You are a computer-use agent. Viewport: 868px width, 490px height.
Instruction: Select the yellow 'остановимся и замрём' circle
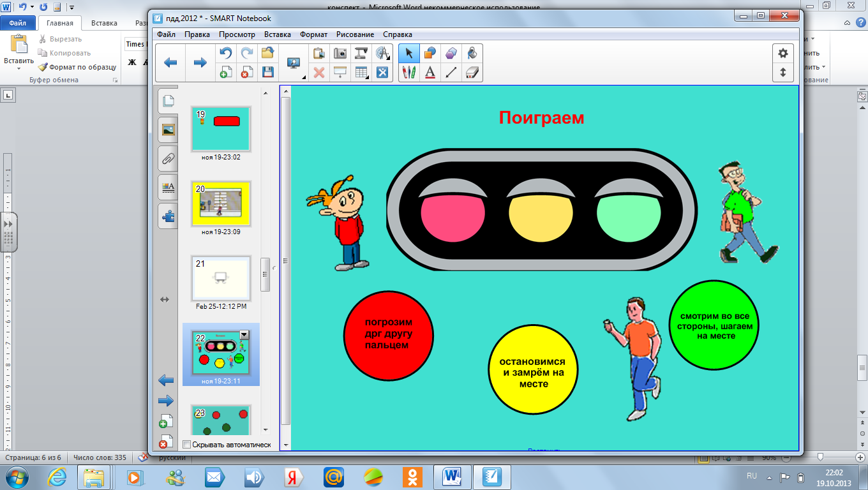[x=533, y=369]
